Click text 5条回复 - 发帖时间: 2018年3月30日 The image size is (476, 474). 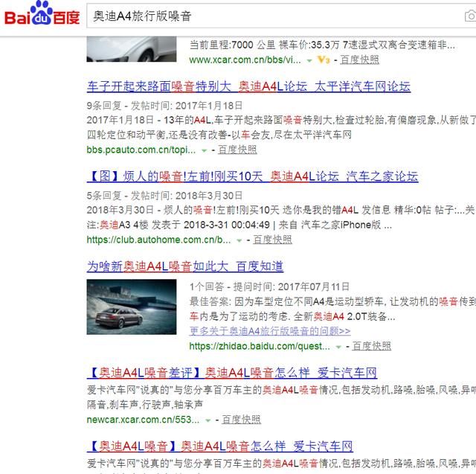(x=164, y=196)
